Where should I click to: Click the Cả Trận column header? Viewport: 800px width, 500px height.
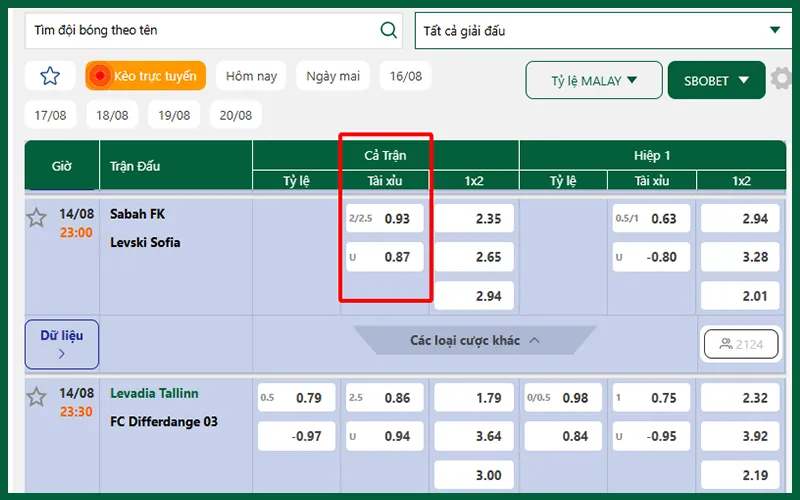tap(385, 155)
